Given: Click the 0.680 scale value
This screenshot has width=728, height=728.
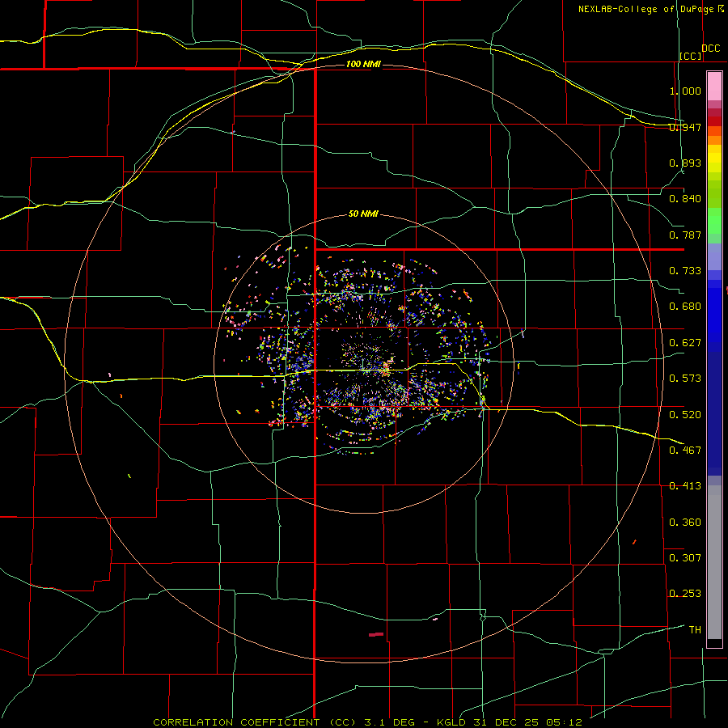Looking at the screenshot, I should pos(685,307).
